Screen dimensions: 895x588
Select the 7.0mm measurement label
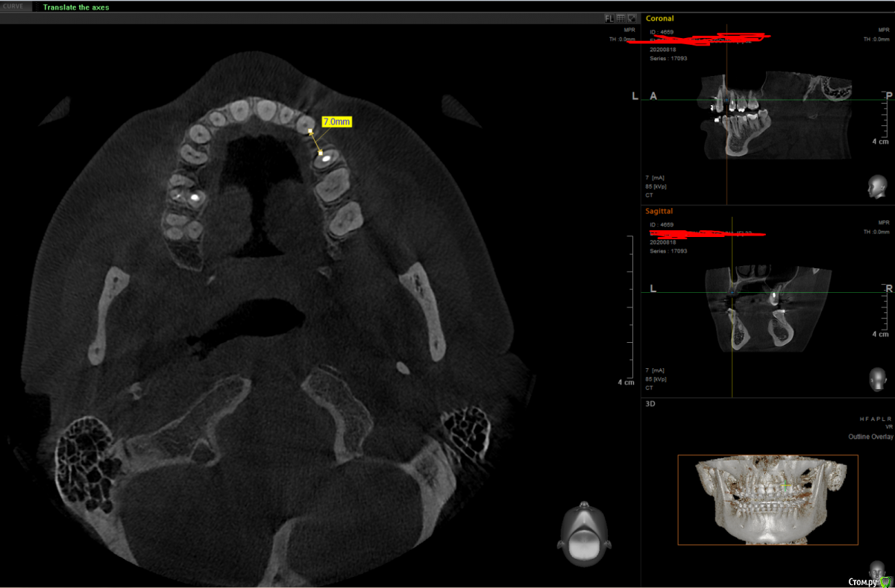click(336, 121)
